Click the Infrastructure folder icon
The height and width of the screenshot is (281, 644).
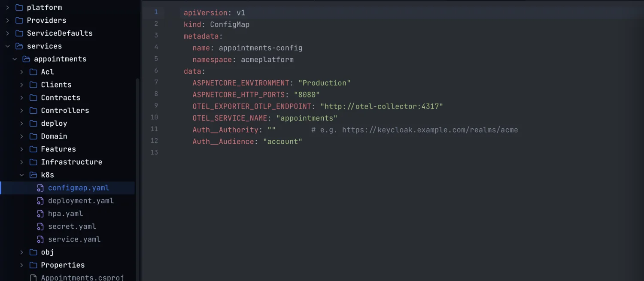(33, 162)
